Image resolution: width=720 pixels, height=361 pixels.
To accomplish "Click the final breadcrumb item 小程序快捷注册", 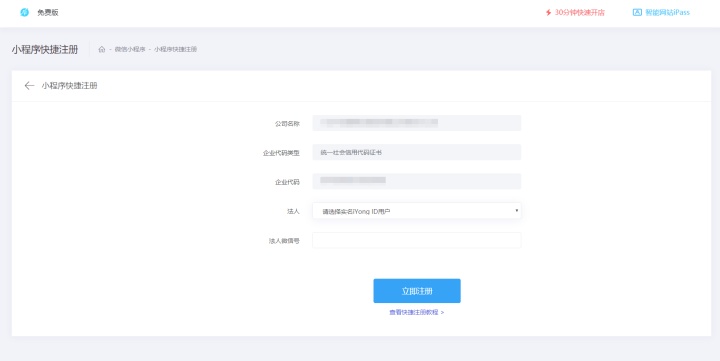I will [x=175, y=49].
